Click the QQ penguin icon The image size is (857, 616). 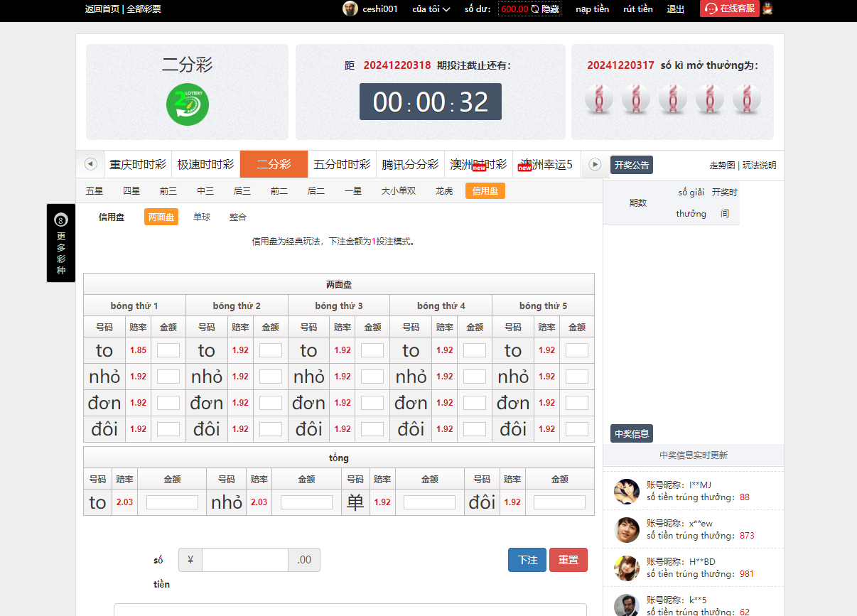(767, 9)
